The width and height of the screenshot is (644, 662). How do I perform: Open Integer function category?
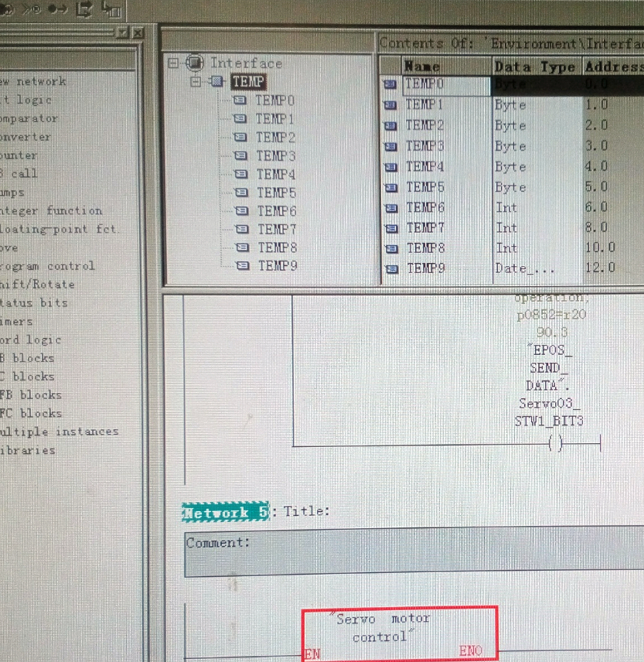pos(51,210)
